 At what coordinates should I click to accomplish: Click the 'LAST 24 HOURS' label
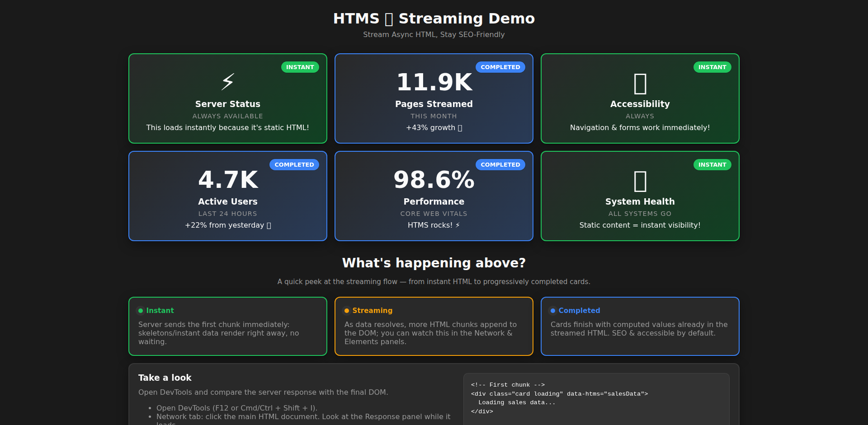(228, 214)
